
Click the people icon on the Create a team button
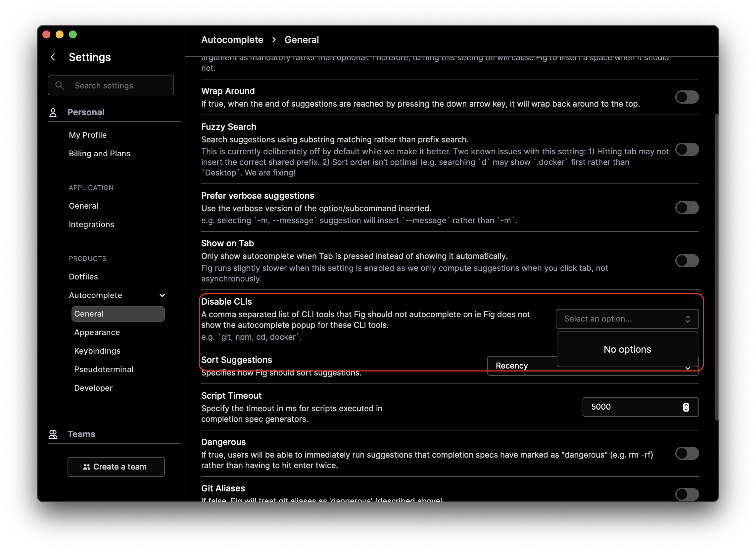(87, 467)
